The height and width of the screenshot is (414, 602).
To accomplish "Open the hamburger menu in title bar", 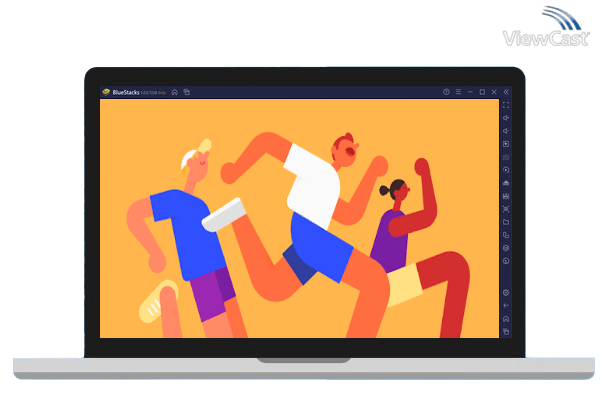I will click(458, 92).
